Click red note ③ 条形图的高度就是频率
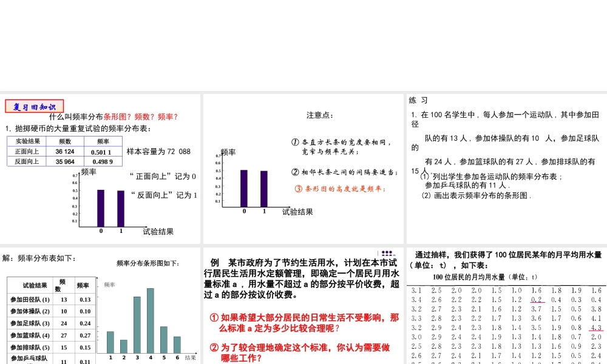Image resolution: width=607 pixels, height=364 pixels. click(x=341, y=189)
